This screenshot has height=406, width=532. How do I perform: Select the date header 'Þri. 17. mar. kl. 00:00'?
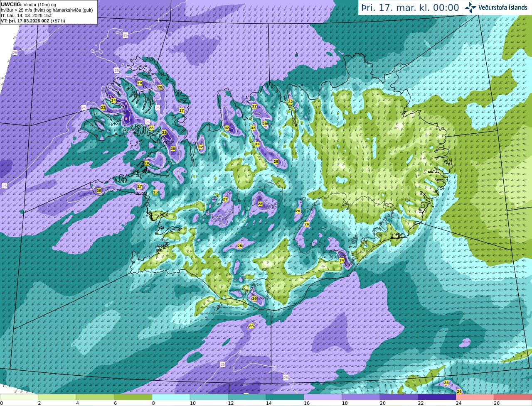point(410,7)
